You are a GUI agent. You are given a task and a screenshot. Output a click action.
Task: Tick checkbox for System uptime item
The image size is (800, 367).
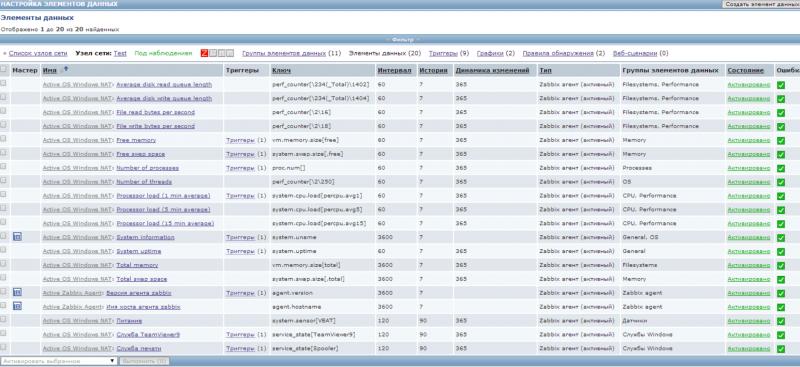[x=4, y=250]
